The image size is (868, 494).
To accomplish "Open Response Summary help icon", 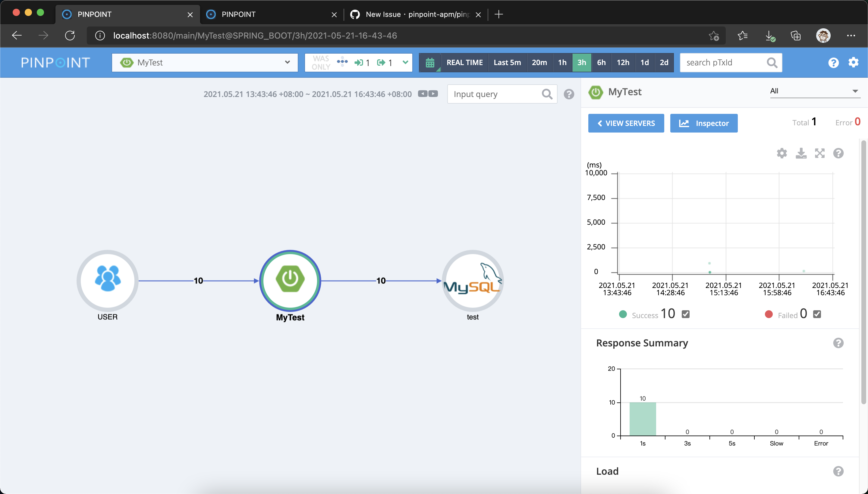I will tap(838, 343).
